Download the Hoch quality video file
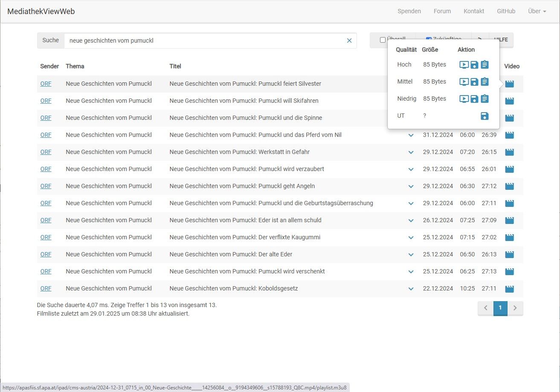Screen dimensions: 560x392 (x=474, y=65)
